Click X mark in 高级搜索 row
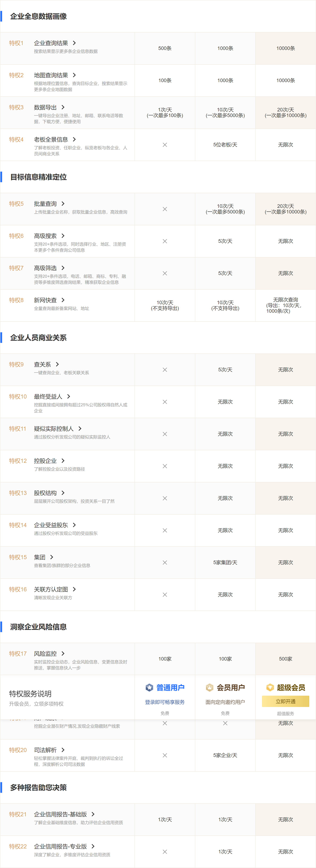 (x=165, y=241)
